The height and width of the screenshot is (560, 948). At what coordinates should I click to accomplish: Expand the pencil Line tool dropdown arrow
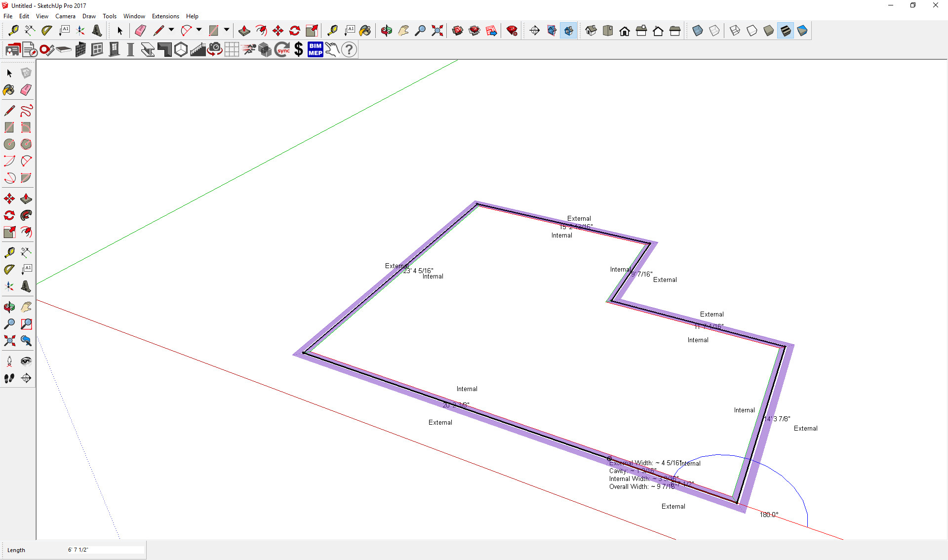pos(171,30)
